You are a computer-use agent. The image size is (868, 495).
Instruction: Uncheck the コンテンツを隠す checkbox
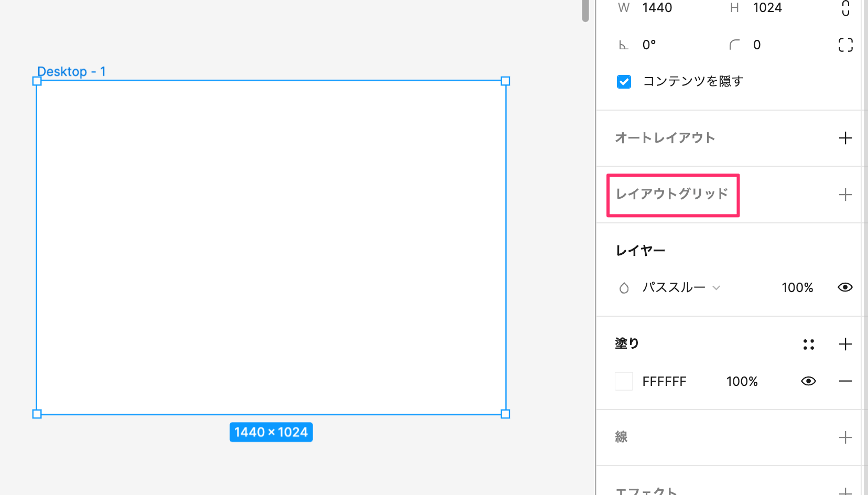[623, 81]
